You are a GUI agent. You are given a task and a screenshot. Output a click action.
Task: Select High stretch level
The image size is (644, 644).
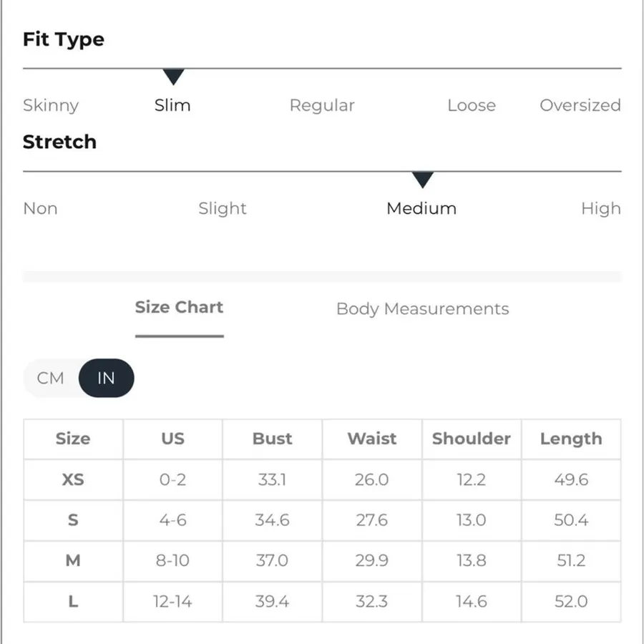(601, 209)
